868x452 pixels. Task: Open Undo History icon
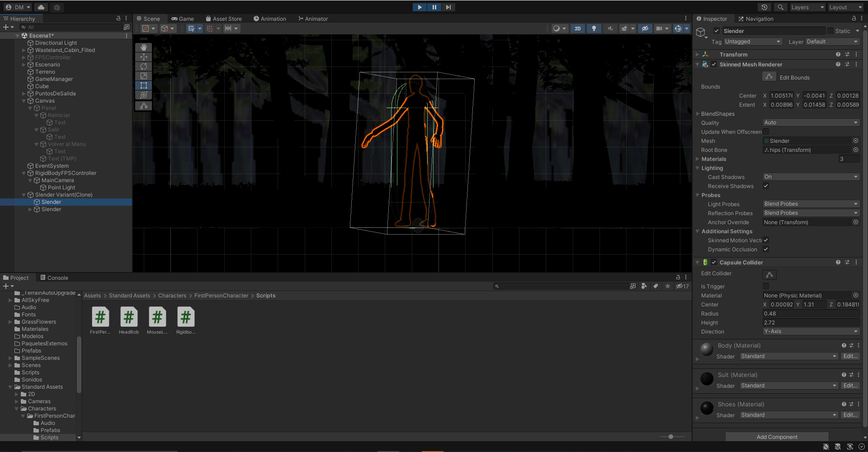(x=764, y=7)
